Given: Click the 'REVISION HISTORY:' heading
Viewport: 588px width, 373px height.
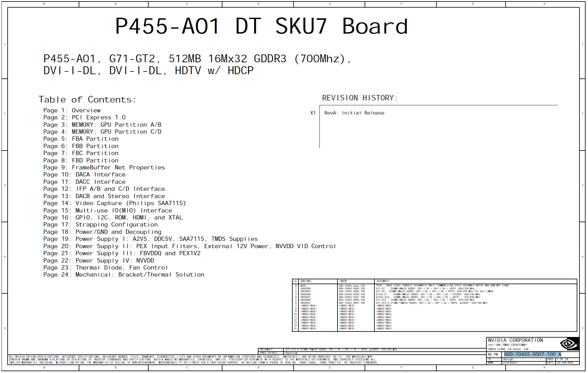Looking at the screenshot, I should pos(360,98).
